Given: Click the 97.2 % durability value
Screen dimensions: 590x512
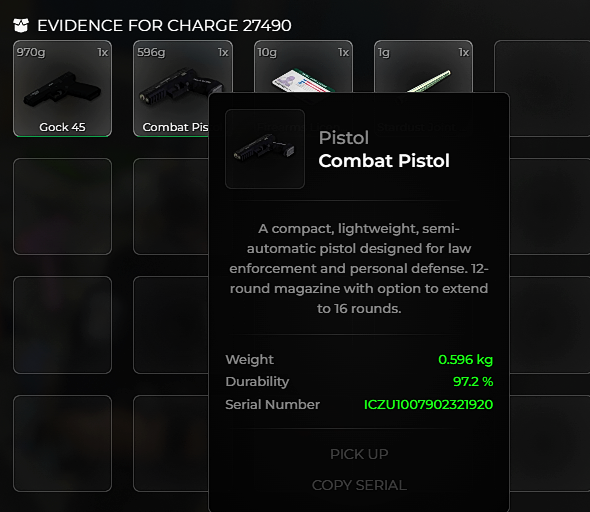Looking at the screenshot, I should pos(473,381).
